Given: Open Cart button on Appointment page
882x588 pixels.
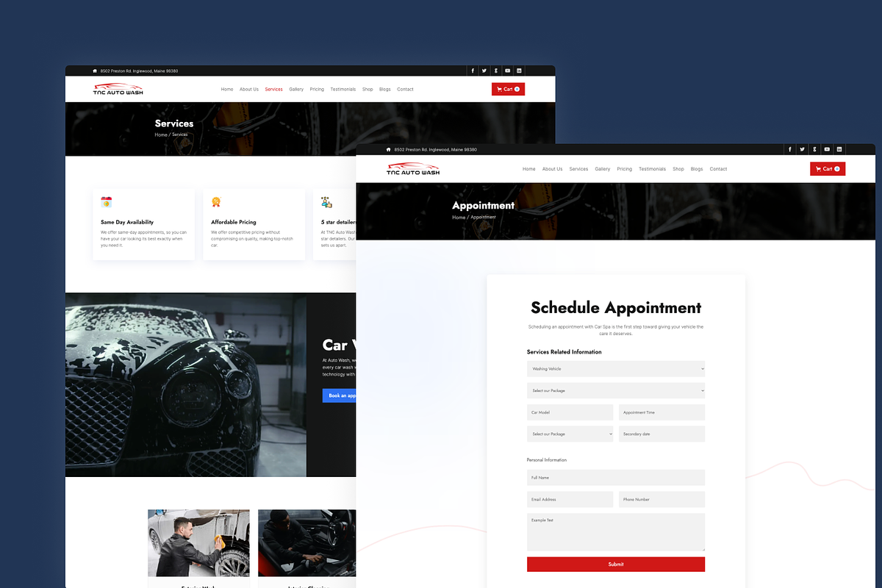Looking at the screenshot, I should 828,169.
